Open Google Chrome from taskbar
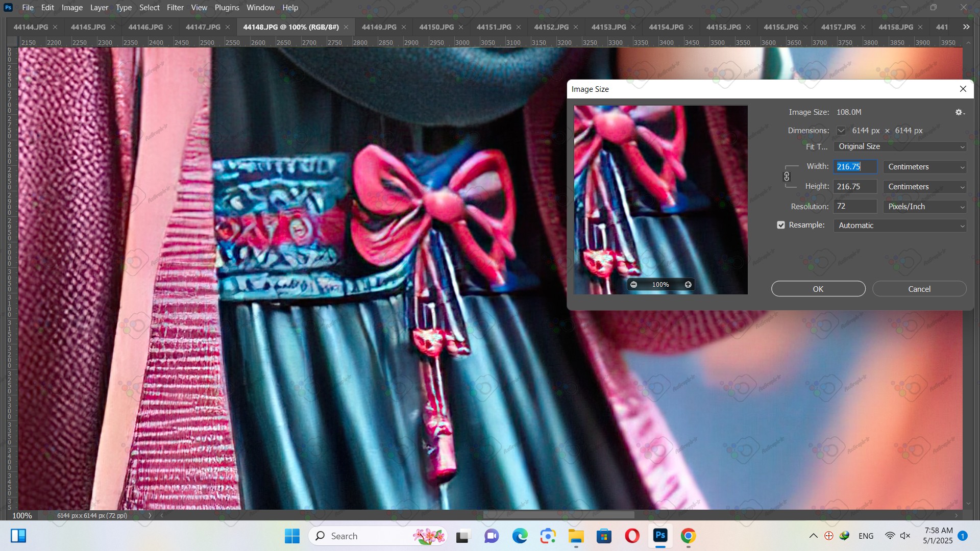 click(688, 536)
